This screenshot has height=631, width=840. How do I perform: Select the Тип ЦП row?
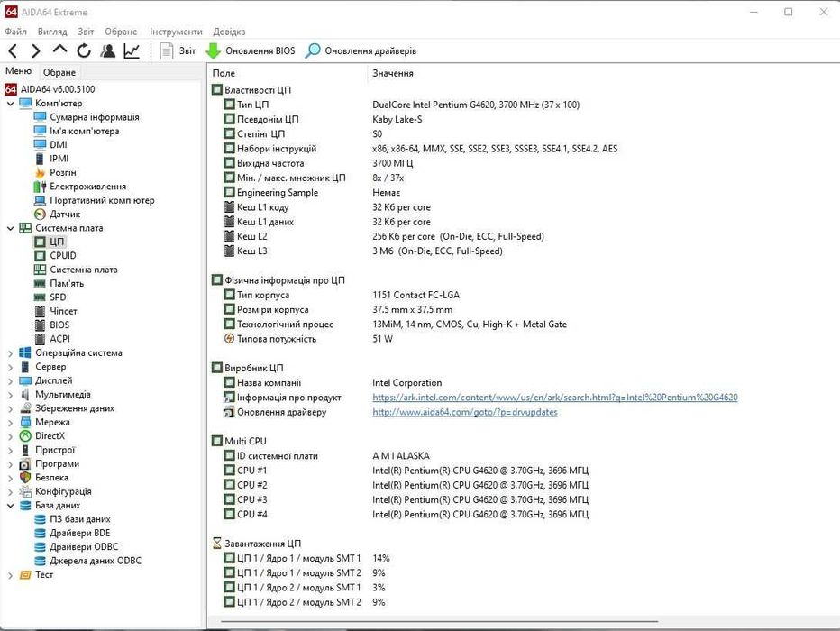tap(525, 105)
